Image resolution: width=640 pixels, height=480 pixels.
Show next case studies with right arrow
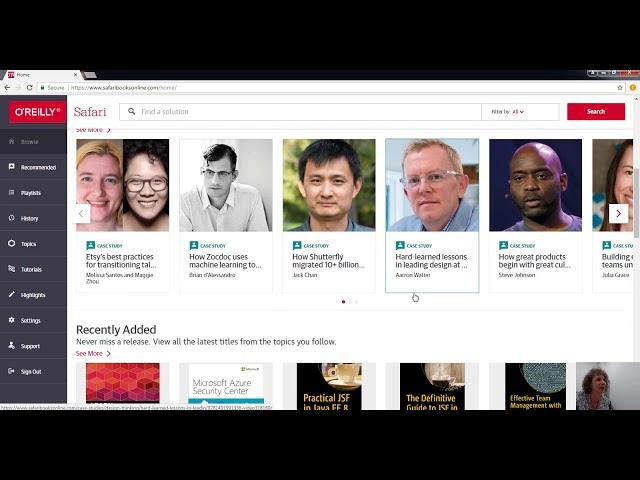click(618, 213)
